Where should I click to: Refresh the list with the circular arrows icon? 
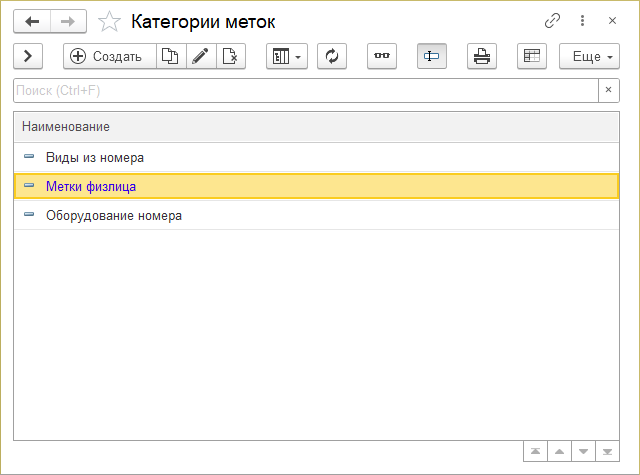click(x=332, y=57)
